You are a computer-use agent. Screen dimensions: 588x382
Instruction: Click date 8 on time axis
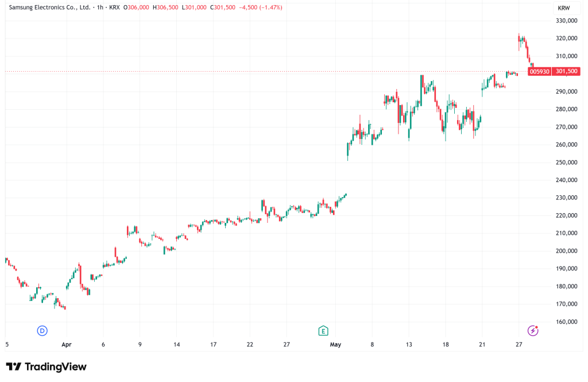point(372,345)
